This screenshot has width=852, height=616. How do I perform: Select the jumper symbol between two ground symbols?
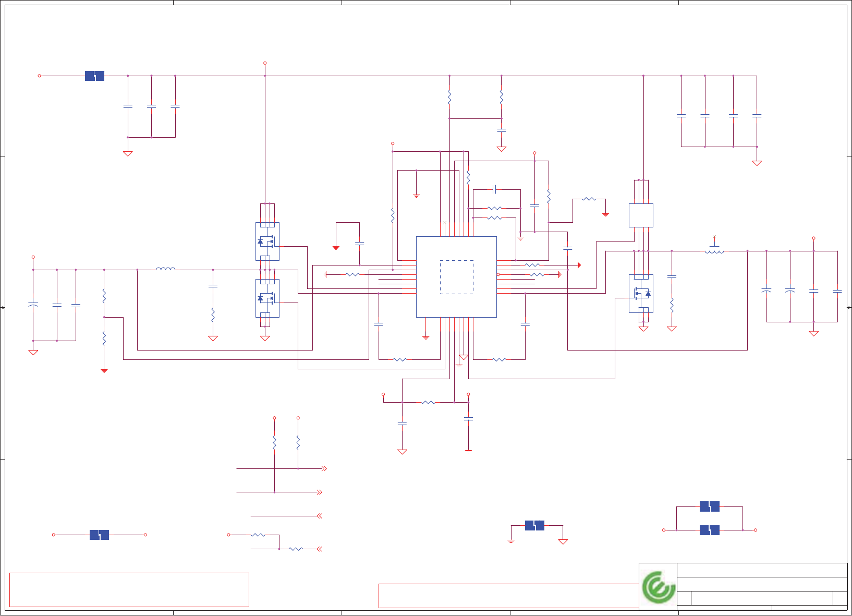[x=534, y=526]
